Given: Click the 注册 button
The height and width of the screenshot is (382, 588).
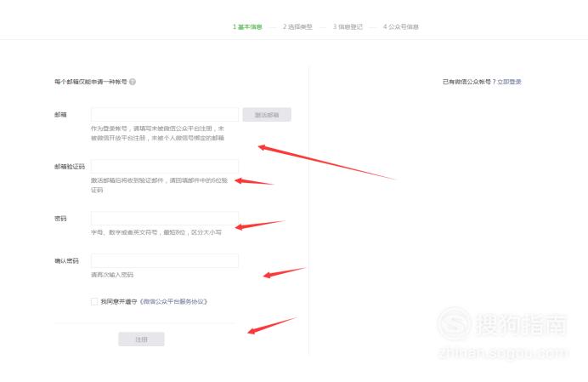Looking at the screenshot, I should 141,339.
